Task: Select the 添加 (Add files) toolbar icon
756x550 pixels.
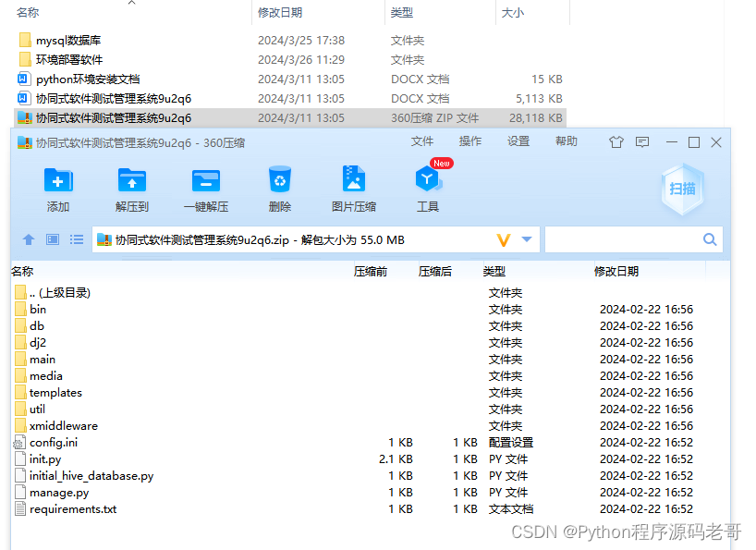Action: point(57,184)
